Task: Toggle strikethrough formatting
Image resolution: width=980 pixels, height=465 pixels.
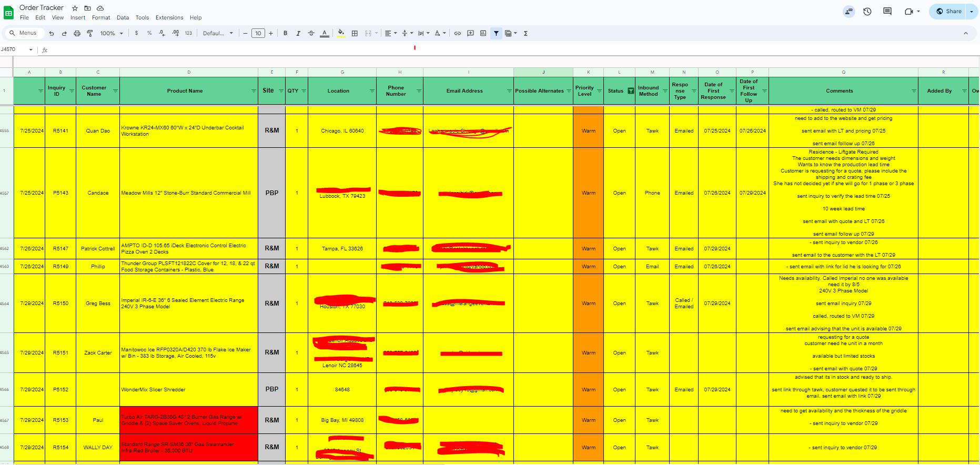Action: tap(311, 33)
